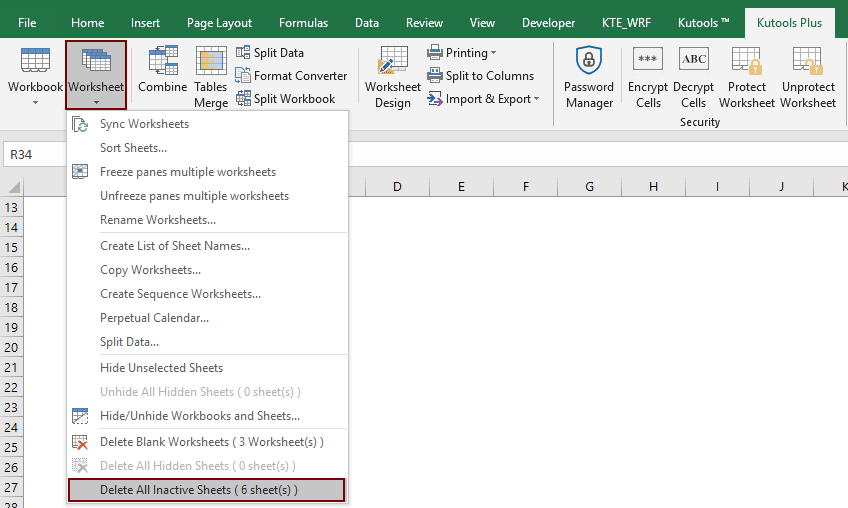848x508 pixels.
Task: Open the Format Converter tool
Action: point(291,76)
